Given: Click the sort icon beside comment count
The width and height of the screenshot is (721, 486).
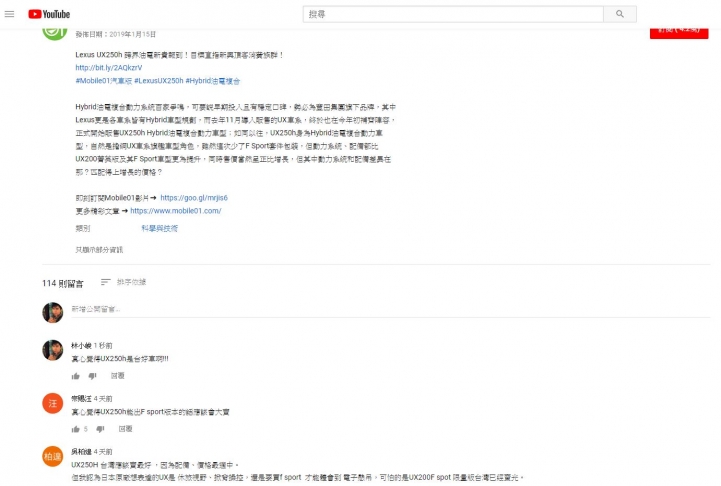Looking at the screenshot, I should (106, 282).
